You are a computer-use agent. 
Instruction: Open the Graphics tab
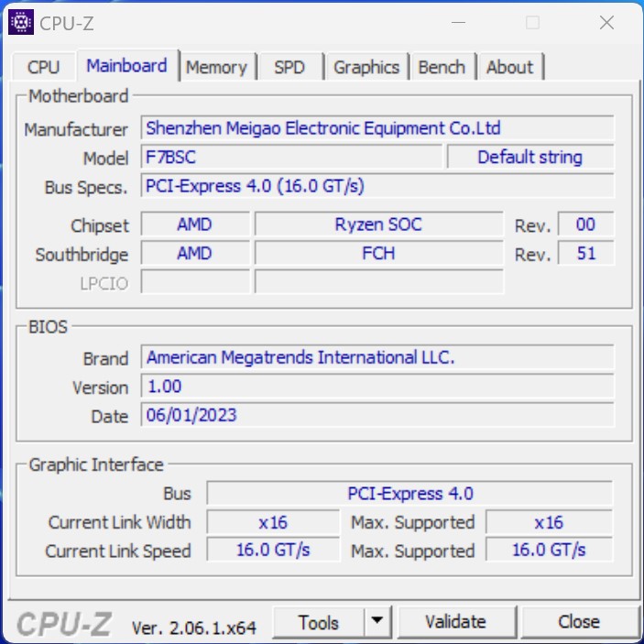pyautogui.click(x=366, y=67)
